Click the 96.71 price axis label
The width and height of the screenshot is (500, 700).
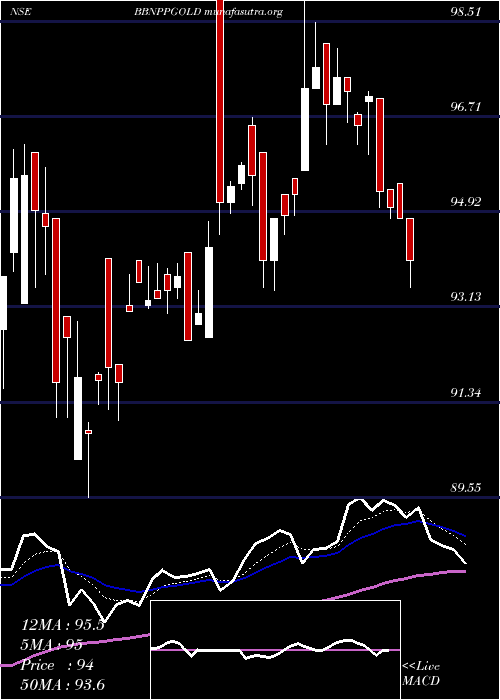(x=466, y=107)
